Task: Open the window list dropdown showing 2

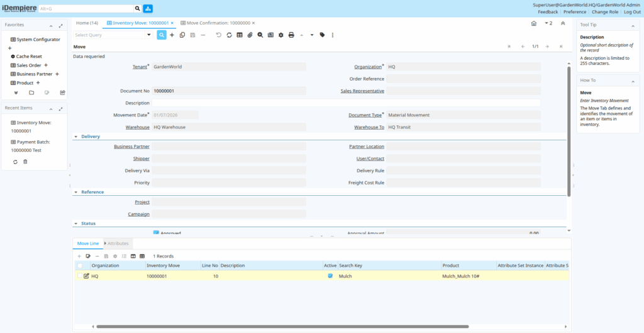Action: (x=548, y=23)
